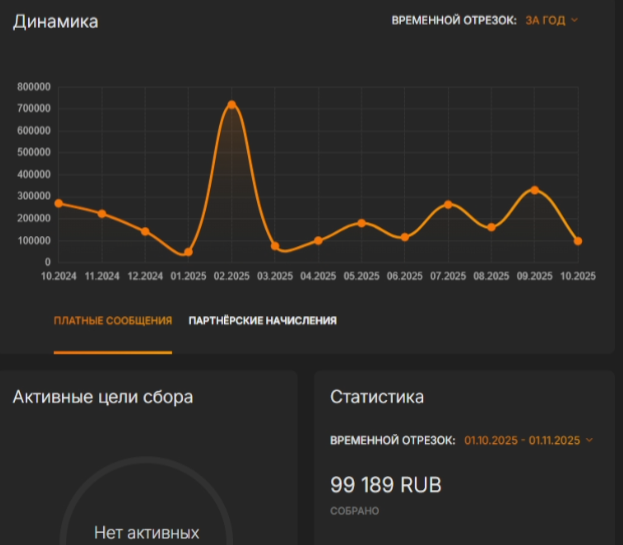This screenshot has width=623, height=545.
Task: Click the 'Временной отрезок:' label in Статистика
Action: (x=393, y=441)
